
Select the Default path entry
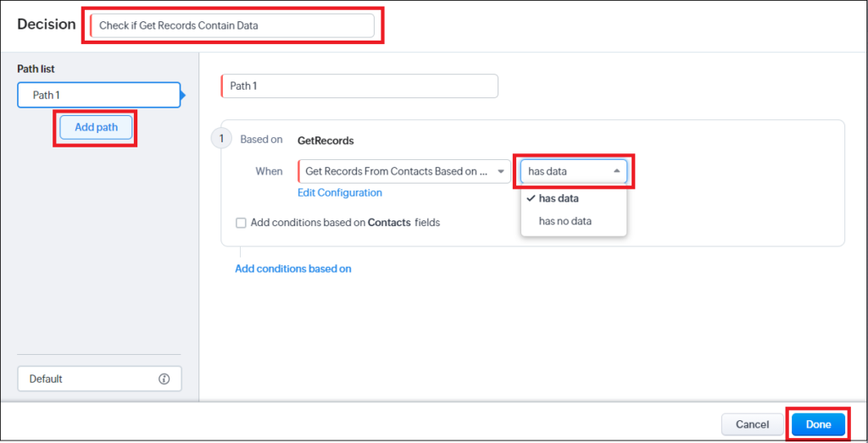pyautogui.click(x=99, y=379)
